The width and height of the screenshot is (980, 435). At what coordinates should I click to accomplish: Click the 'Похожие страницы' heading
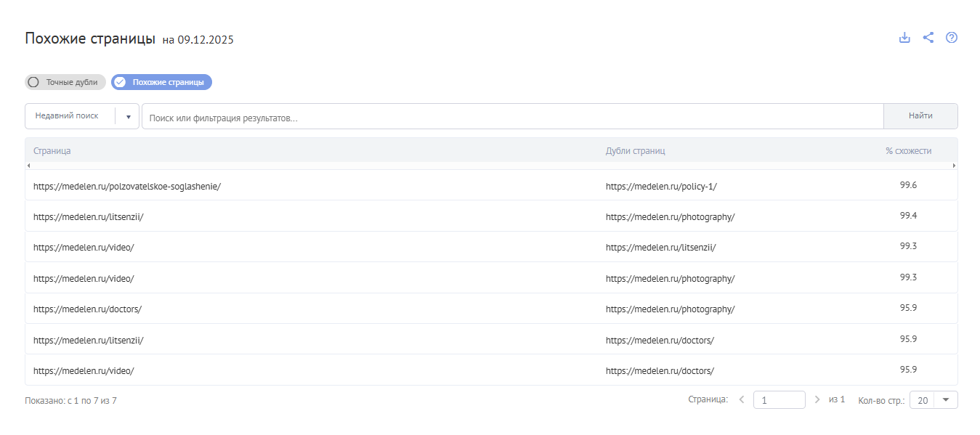[90, 38]
